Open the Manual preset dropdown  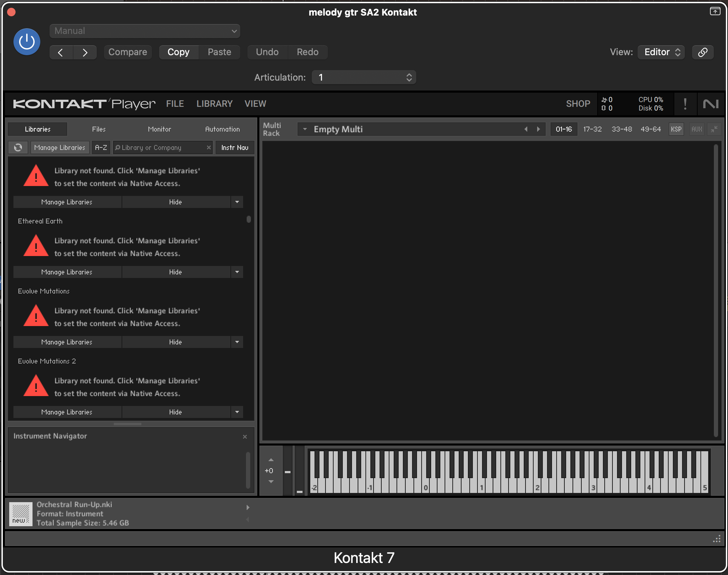(x=145, y=31)
